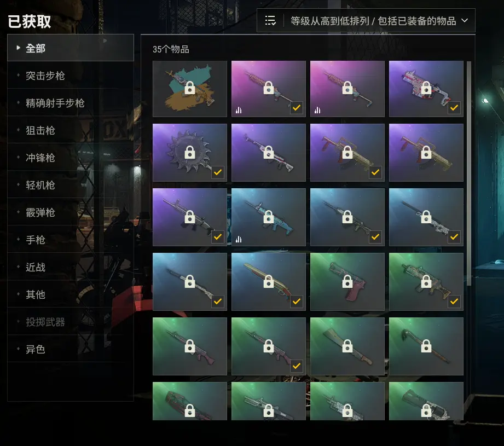Click lock icon on pink Desert Eagle pistol
Screen dimensions: 504x446
point(347,281)
